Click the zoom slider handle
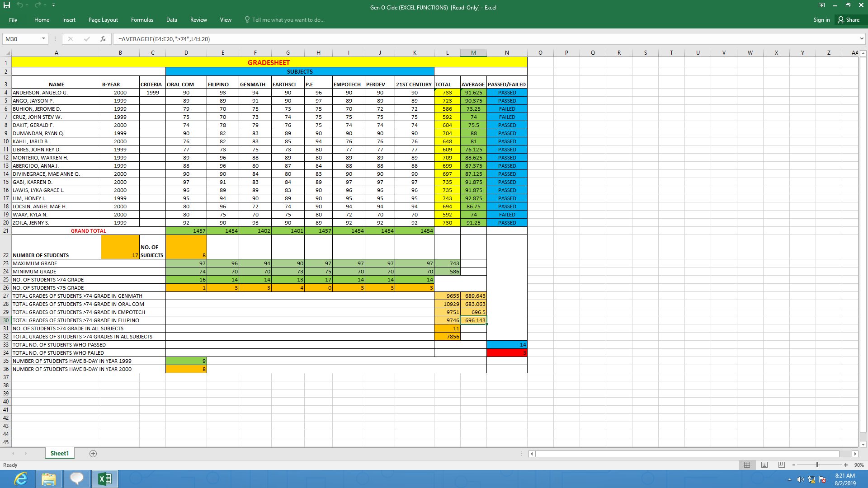Screen dimensions: 868x488 (817, 465)
